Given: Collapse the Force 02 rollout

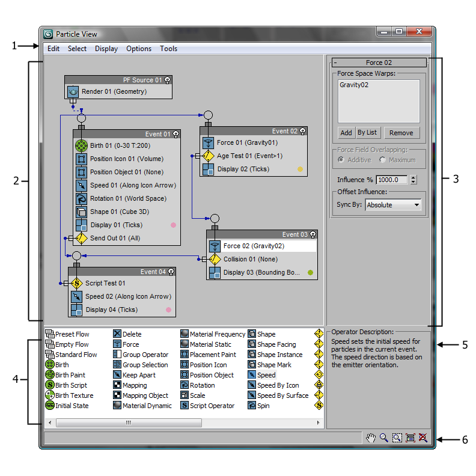Looking at the screenshot, I should (379, 63).
